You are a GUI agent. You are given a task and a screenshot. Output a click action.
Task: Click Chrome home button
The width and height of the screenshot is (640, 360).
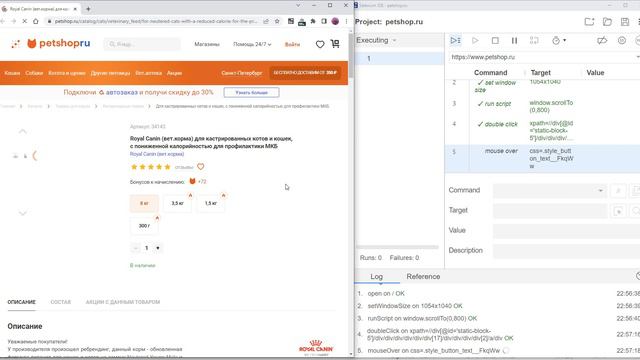coord(36,21)
